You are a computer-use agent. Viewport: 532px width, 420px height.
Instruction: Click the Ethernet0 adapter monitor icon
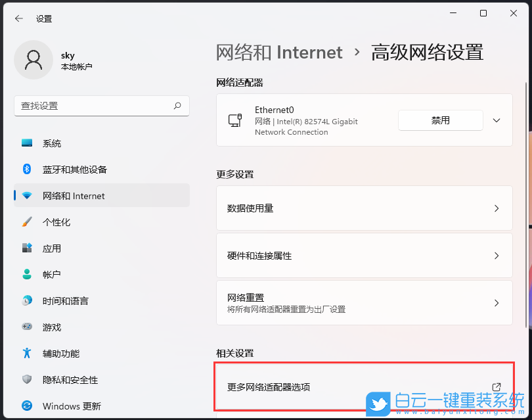click(x=234, y=120)
